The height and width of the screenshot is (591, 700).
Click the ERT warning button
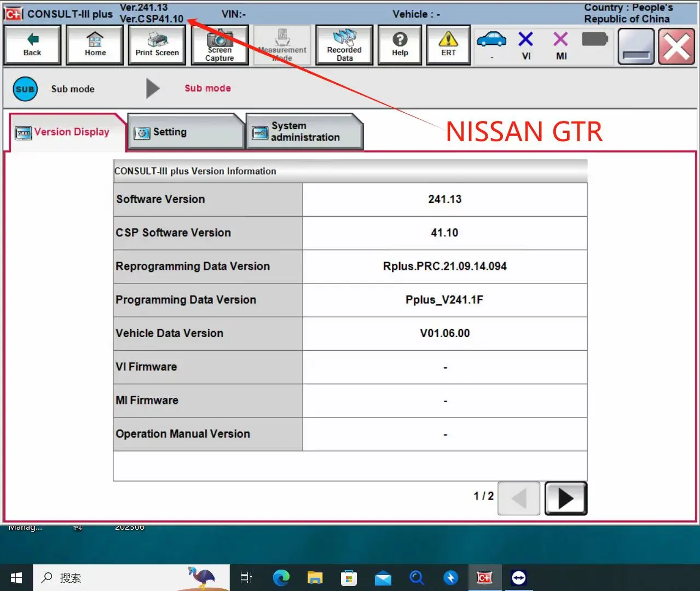pos(448,45)
